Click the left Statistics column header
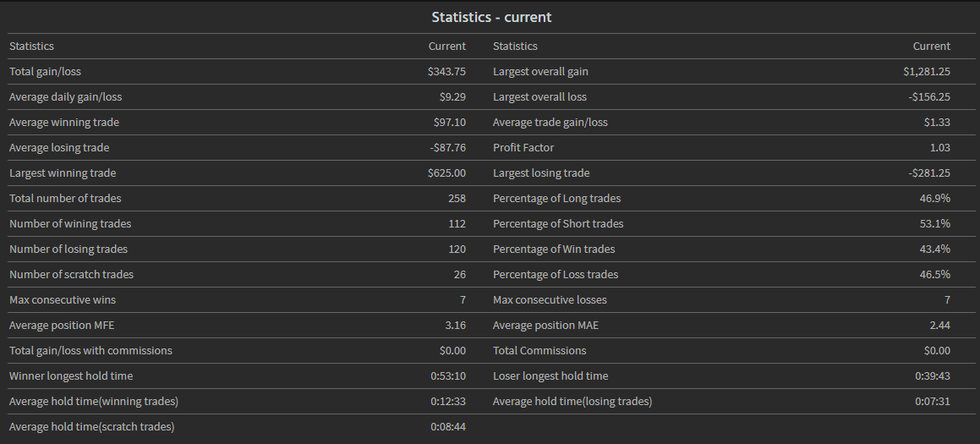980x444 pixels. point(31,47)
